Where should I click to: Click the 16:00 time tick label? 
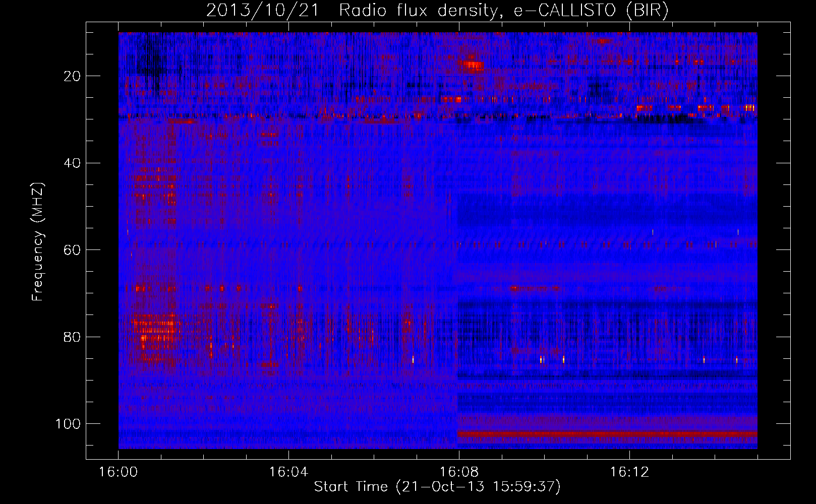tap(119, 472)
